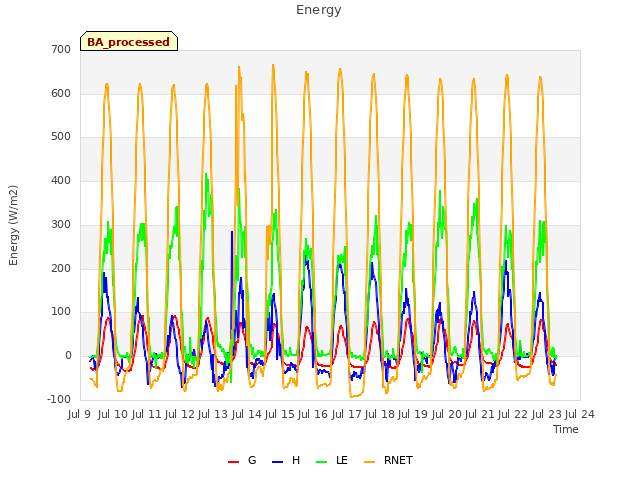The height and width of the screenshot is (480, 640).
Task: Click the Jul 15 x-axis label
Action: tap(280, 414)
